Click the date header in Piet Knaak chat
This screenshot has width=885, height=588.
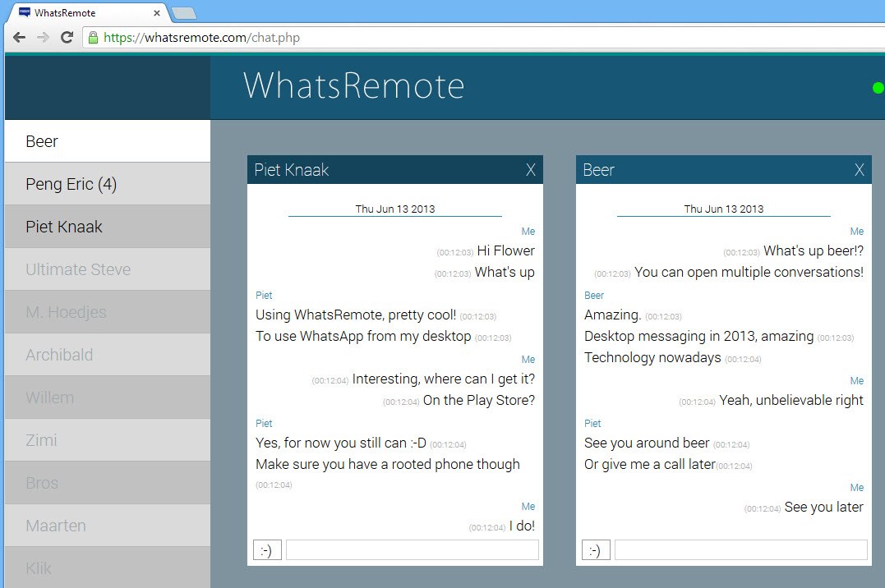pos(395,209)
